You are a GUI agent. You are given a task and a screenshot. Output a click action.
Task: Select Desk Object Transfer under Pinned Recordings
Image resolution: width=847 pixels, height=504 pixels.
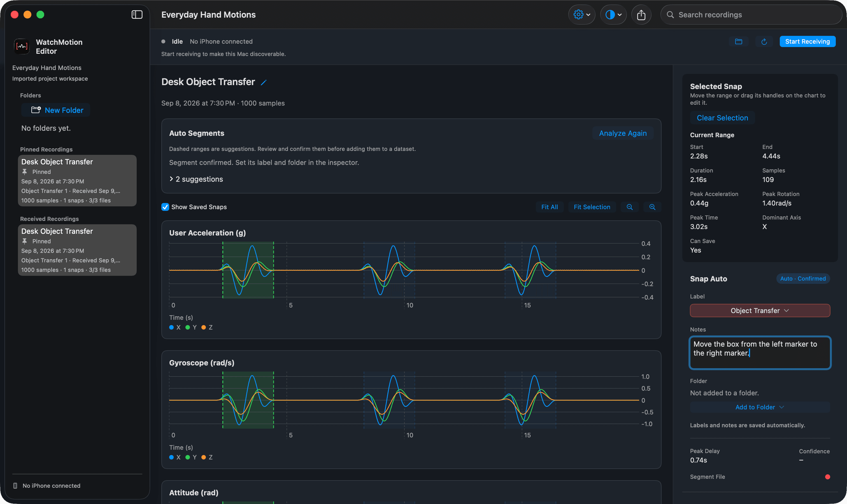click(77, 181)
